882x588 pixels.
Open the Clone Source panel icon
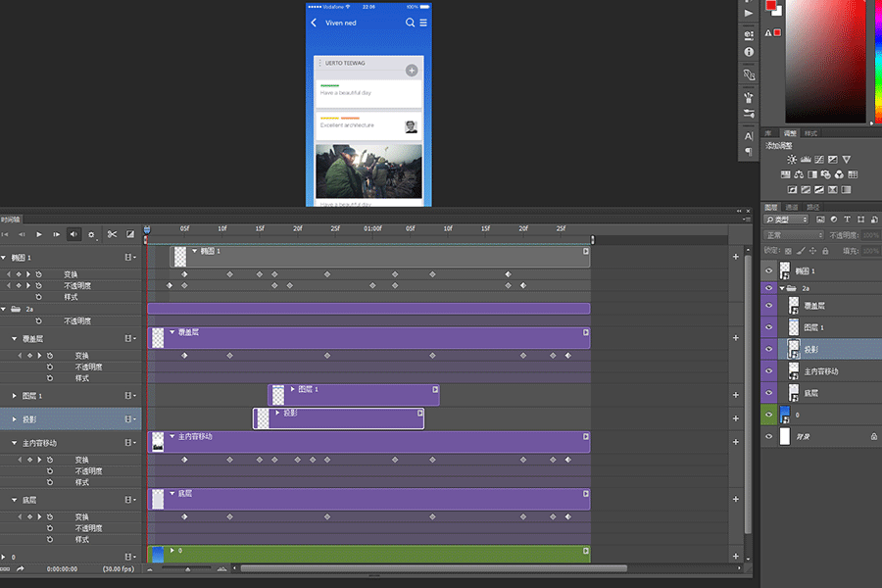tap(749, 74)
